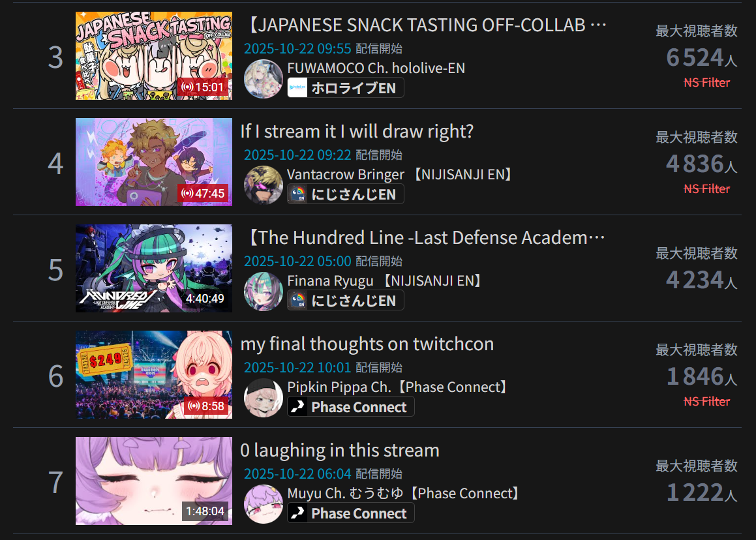Open Finana Ryugu channel avatar
This screenshot has height=540, width=756.
coord(264,292)
